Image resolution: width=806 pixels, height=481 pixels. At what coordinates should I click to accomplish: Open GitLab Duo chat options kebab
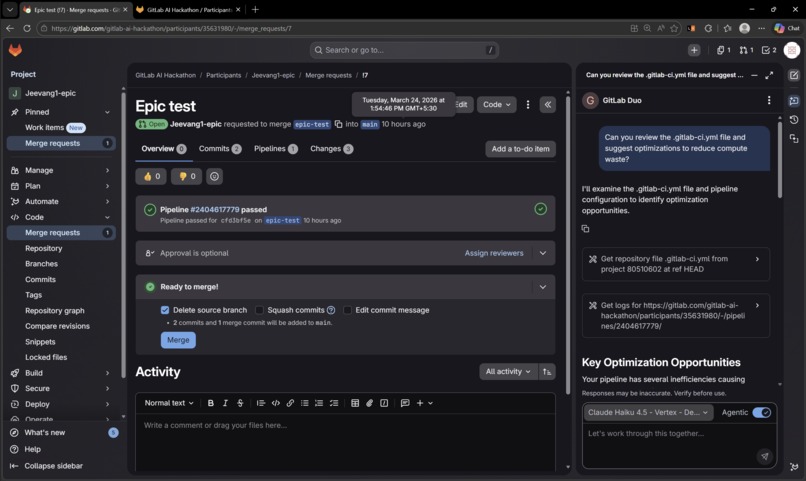tap(768, 100)
